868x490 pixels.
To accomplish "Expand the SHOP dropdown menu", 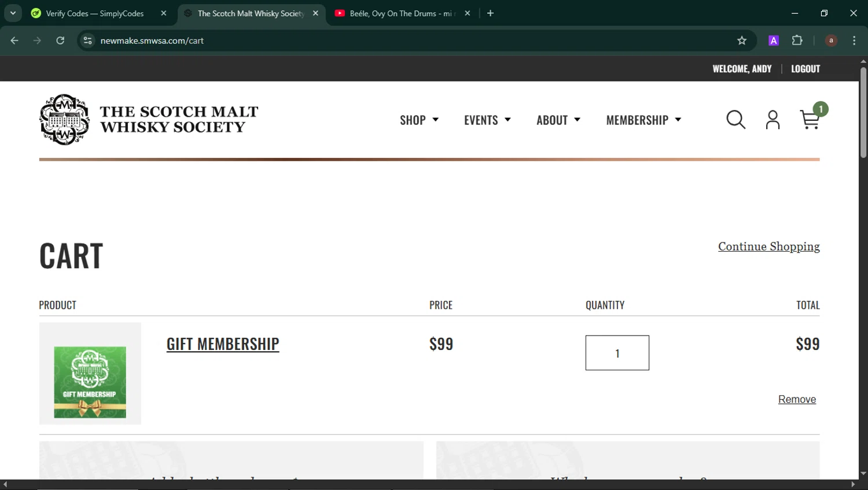I will click(x=419, y=120).
